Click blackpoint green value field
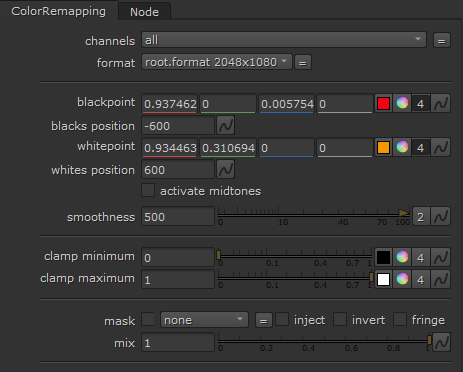The width and height of the screenshot is (463, 372). click(x=228, y=104)
